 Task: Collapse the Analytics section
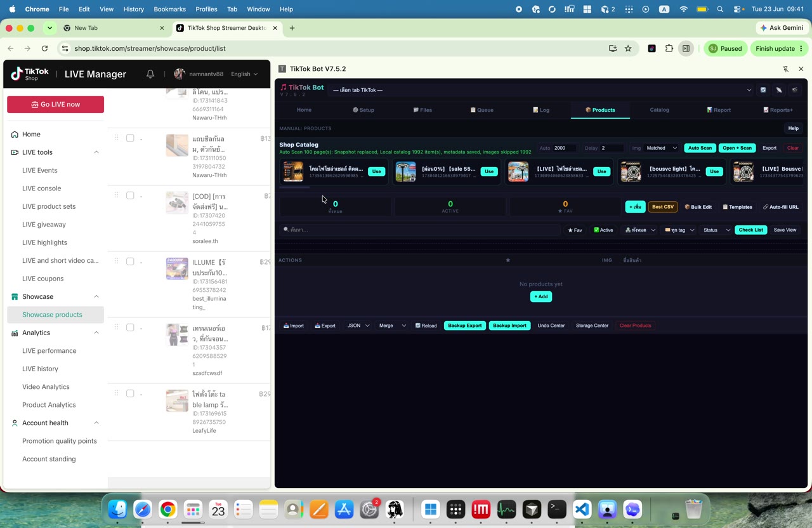(96, 333)
